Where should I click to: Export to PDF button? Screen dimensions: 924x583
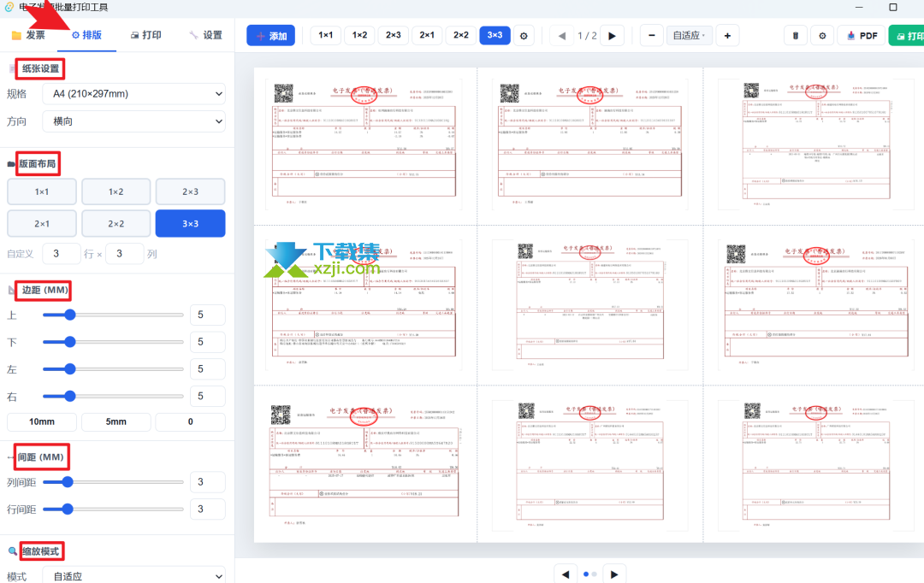tap(862, 35)
